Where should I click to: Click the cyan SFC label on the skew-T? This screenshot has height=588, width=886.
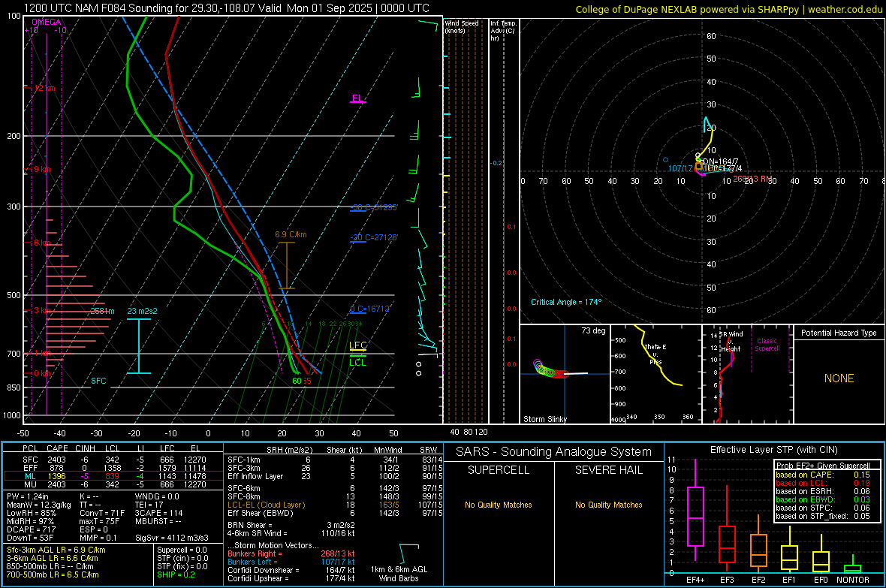coord(98,381)
